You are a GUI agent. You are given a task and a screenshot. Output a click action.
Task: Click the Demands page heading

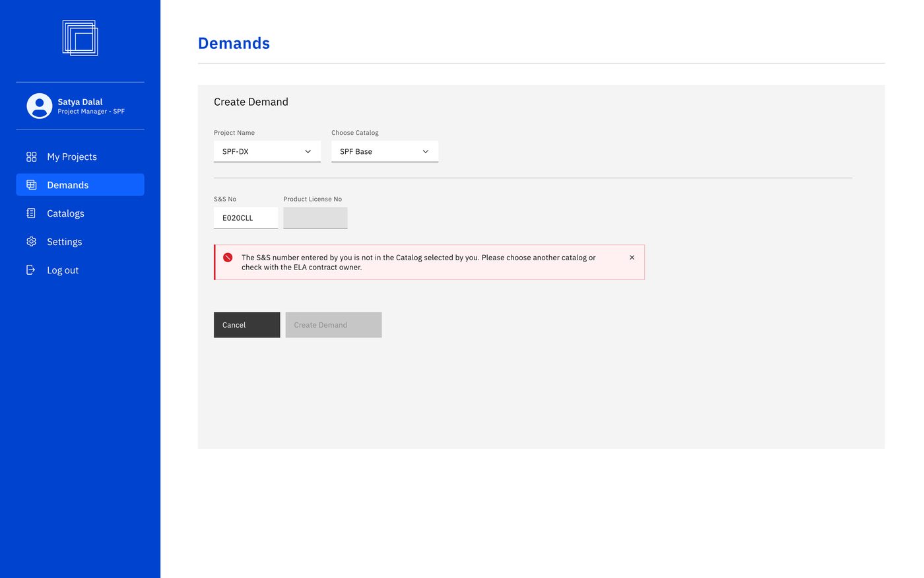[234, 44]
